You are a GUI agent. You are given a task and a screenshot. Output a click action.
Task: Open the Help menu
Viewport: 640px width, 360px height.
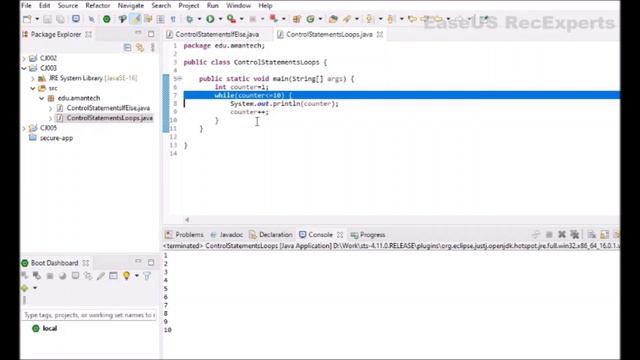(x=265, y=6)
